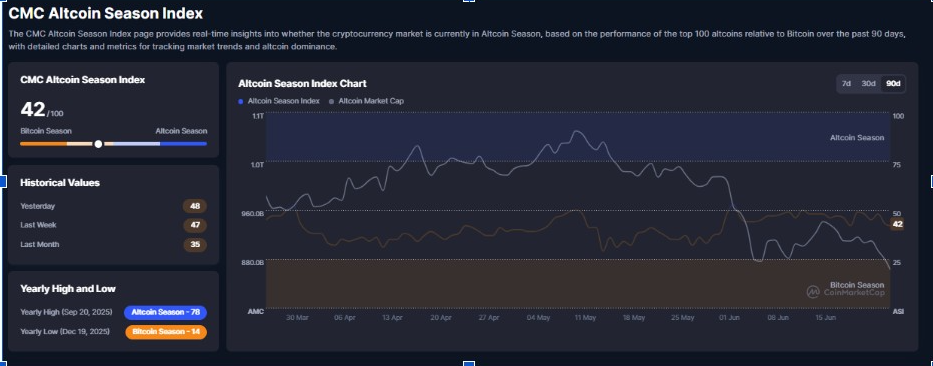Image resolution: width=933 pixels, height=366 pixels.
Task: Click the 1.0T y-axis label
Action: click(258, 165)
